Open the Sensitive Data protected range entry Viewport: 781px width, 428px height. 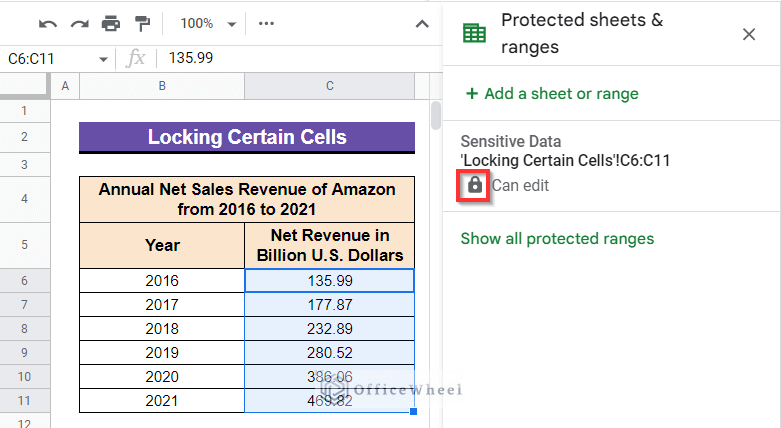(611, 165)
